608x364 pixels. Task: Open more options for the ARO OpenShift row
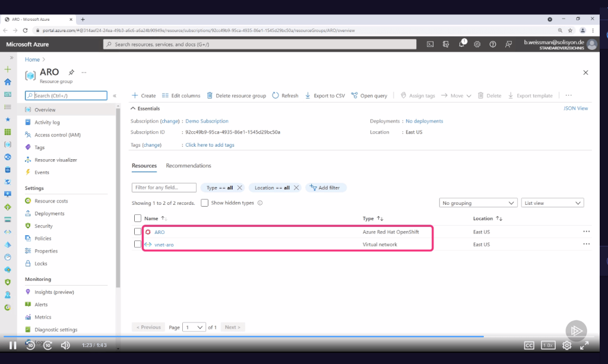pos(586,232)
